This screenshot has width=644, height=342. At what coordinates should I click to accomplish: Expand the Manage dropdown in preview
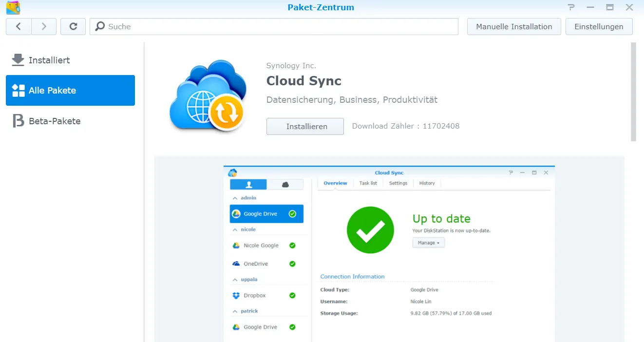click(x=429, y=243)
